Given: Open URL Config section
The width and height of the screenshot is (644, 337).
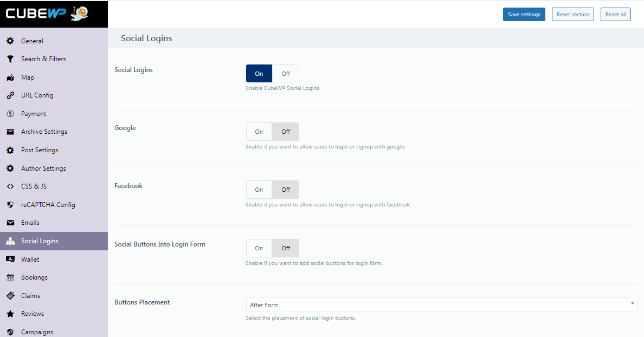Looking at the screenshot, I should point(54,95).
